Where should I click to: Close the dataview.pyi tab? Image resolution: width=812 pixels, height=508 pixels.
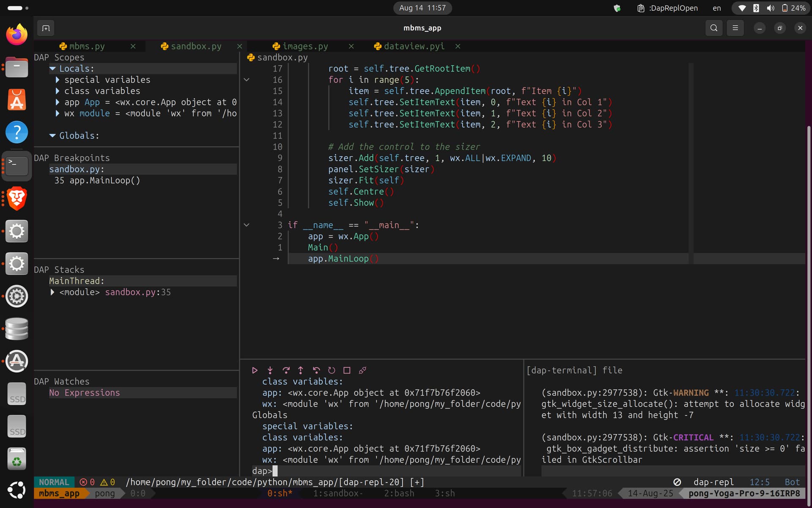click(x=458, y=46)
